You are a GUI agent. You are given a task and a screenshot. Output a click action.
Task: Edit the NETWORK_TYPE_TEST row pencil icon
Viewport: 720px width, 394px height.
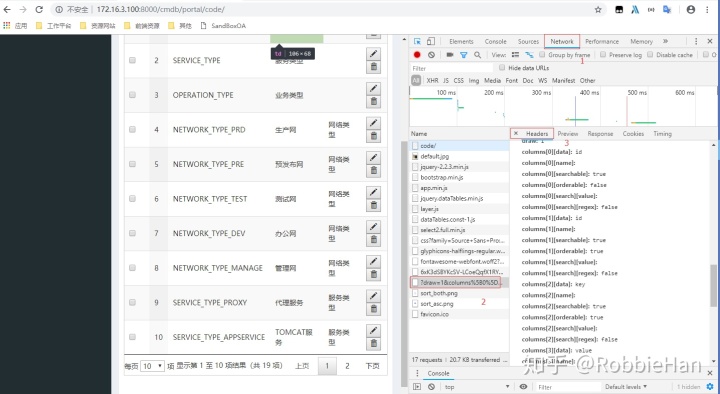tap(373, 192)
